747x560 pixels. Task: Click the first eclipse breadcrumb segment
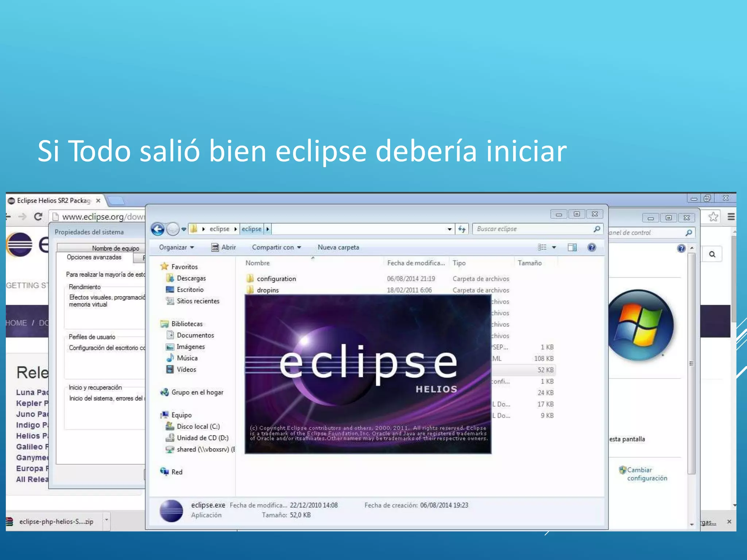coord(220,229)
